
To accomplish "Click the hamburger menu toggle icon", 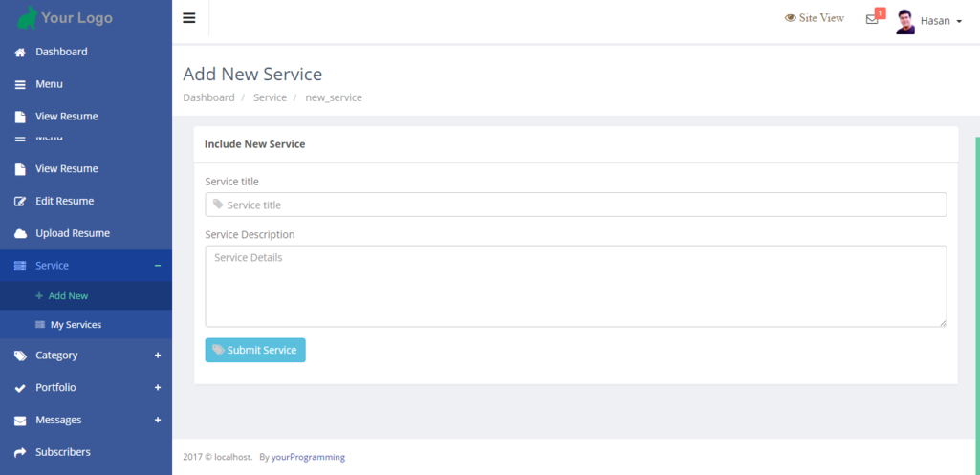I will (x=189, y=18).
